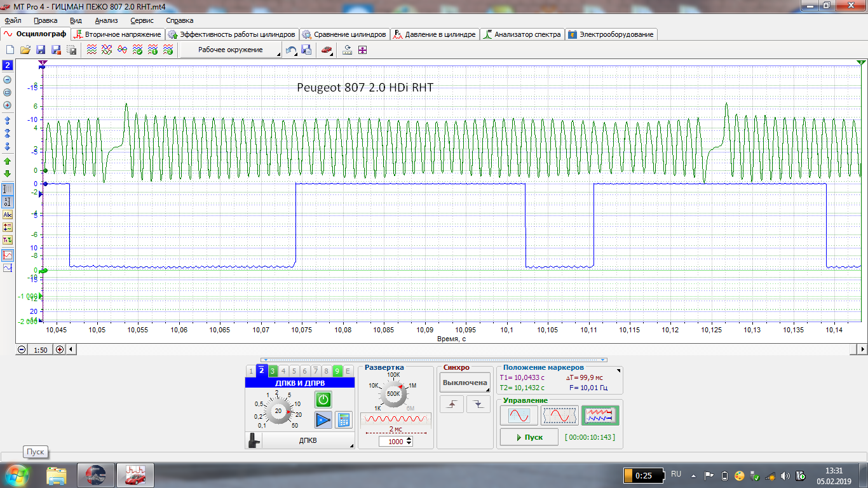
Task: Select dotted-border sine wave control mode
Action: coord(560,416)
